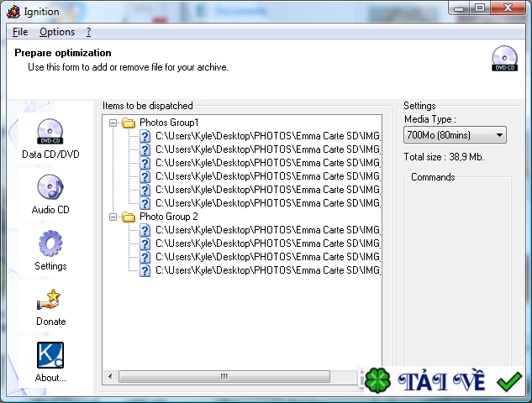Open the question mark help menu
532x403 pixels.
[88, 32]
